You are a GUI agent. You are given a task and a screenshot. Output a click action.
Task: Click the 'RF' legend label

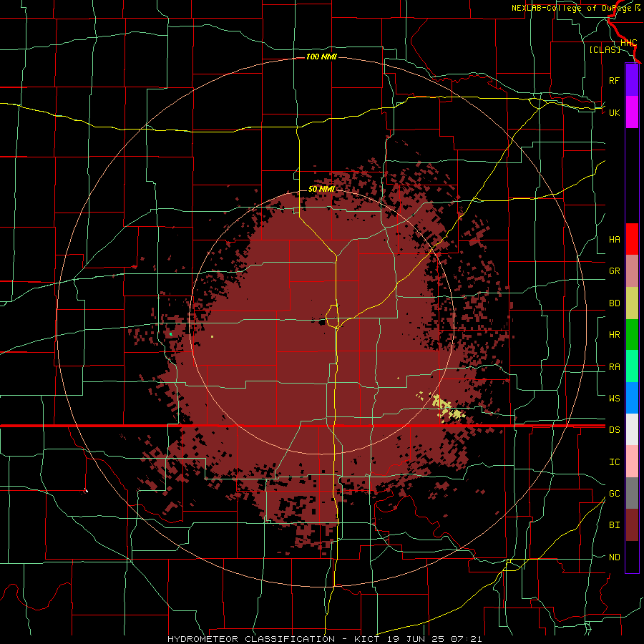615,80
